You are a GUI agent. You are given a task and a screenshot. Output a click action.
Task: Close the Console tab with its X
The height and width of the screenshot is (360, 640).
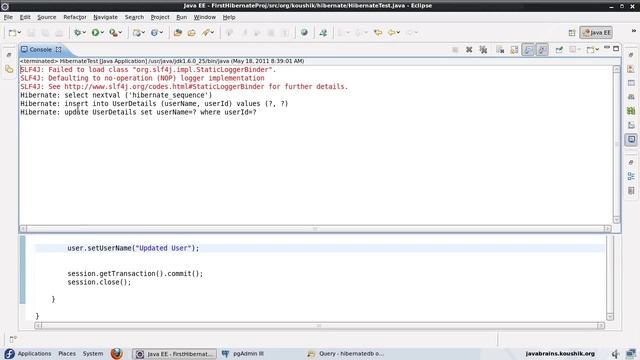point(59,49)
